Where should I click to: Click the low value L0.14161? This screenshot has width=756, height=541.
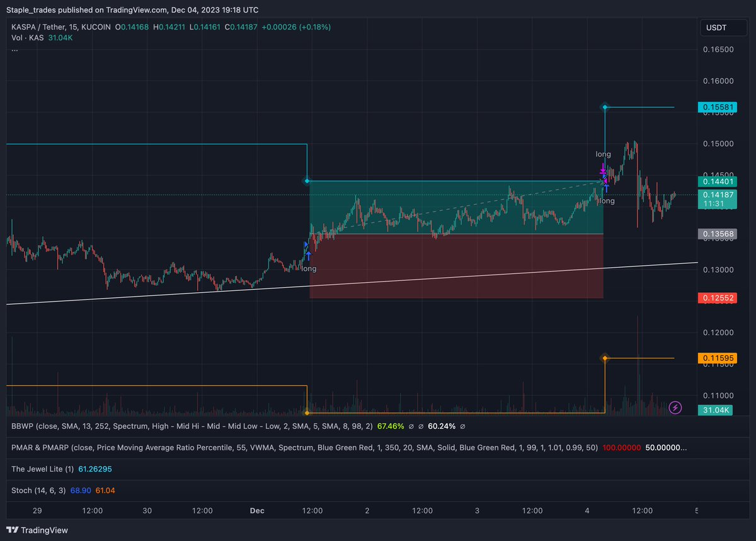click(207, 27)
